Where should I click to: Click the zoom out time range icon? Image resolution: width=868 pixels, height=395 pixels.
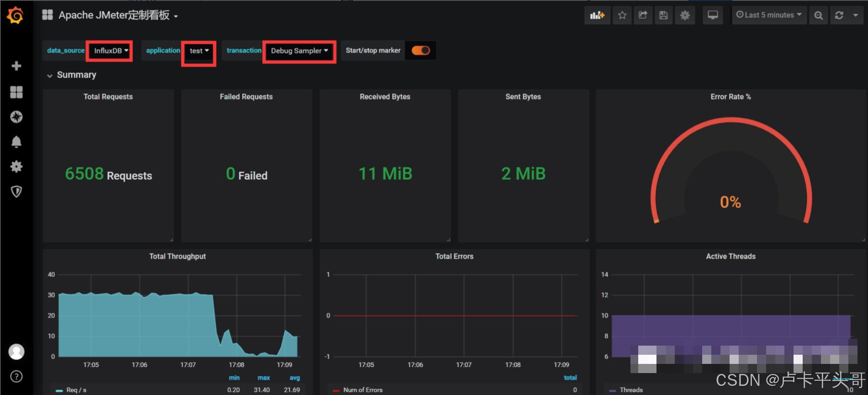[819, 15]
